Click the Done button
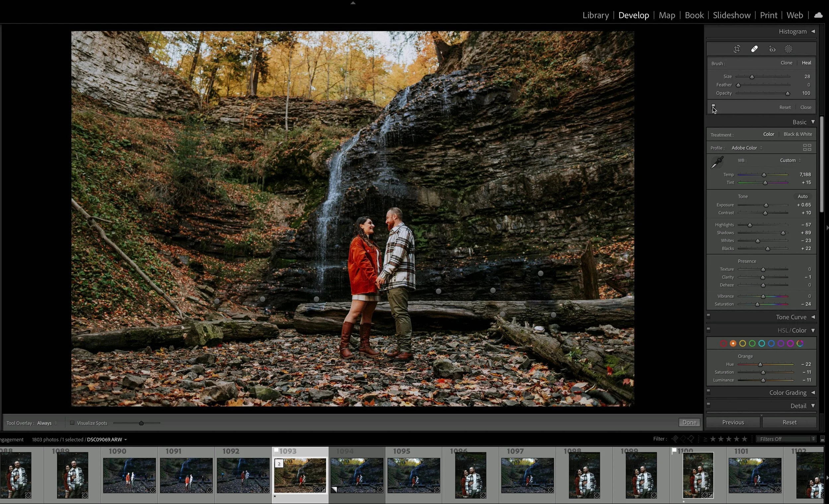 click(689, 422)
